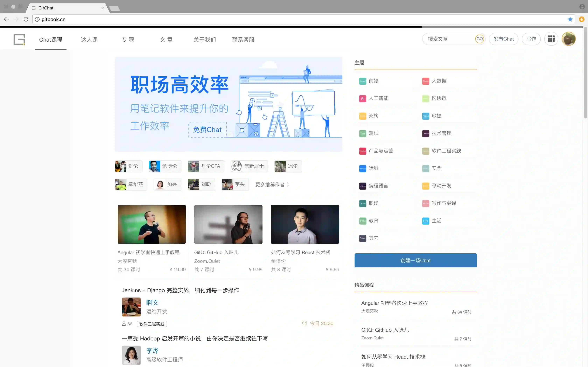This screenshot has width=588, height=367.
Task: Click the 发布Chat button
Action: [503, 39]
